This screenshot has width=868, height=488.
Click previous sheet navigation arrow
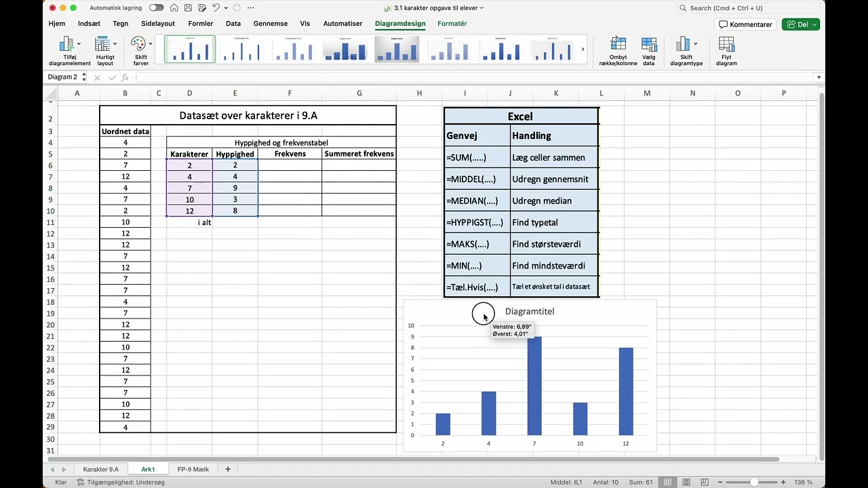[52, 469]
